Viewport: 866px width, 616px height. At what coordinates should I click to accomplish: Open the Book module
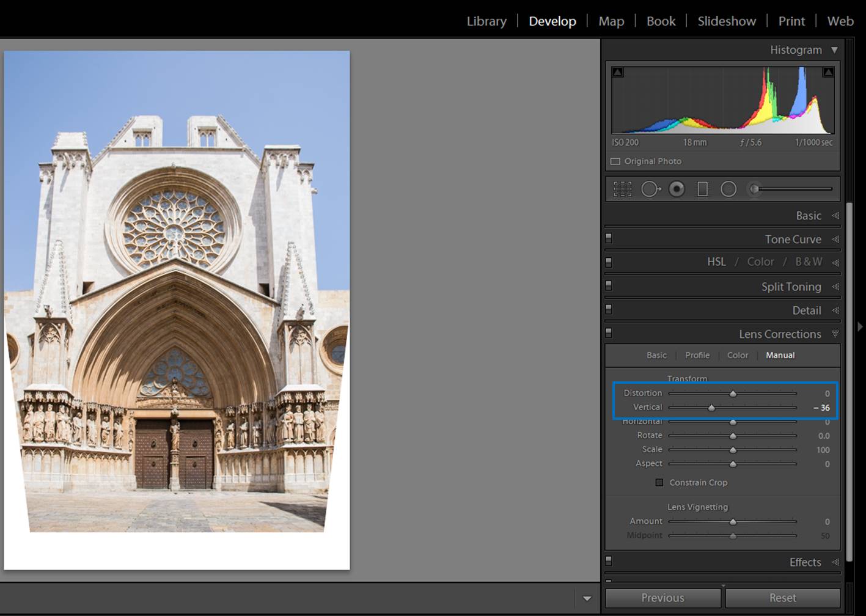tap(661, 21)
